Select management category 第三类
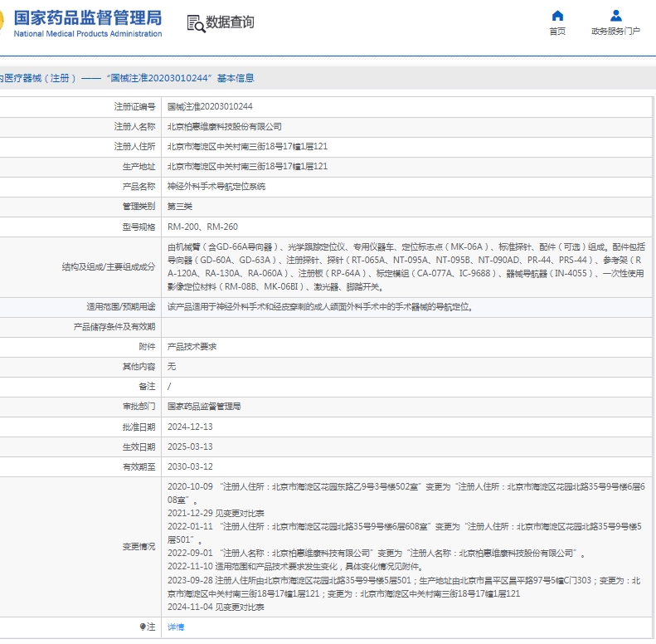Viewport: 656px width, 644px height. [x=180, y=207]
